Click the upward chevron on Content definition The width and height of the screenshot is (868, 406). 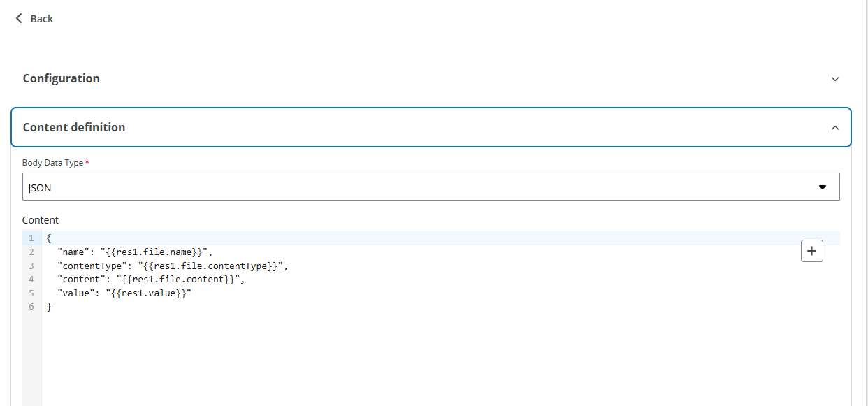(834, 126)
